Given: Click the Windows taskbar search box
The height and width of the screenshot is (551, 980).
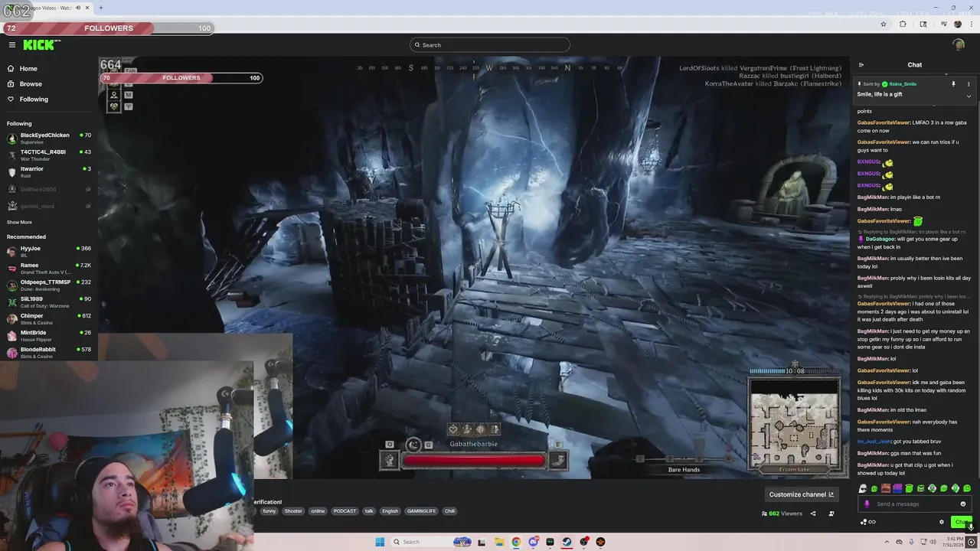Looking at the screenshot, I should pos(433,542).
